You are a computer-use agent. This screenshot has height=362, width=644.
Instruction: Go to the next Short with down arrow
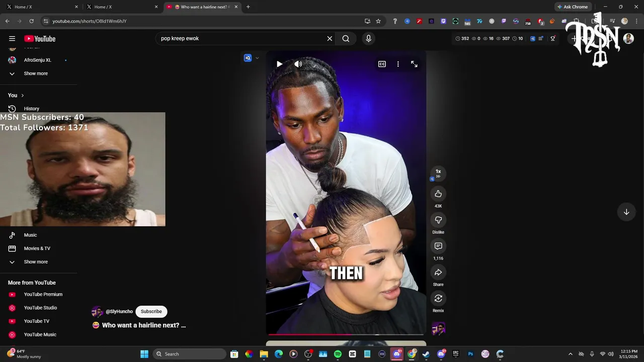[x=626, y=212]
